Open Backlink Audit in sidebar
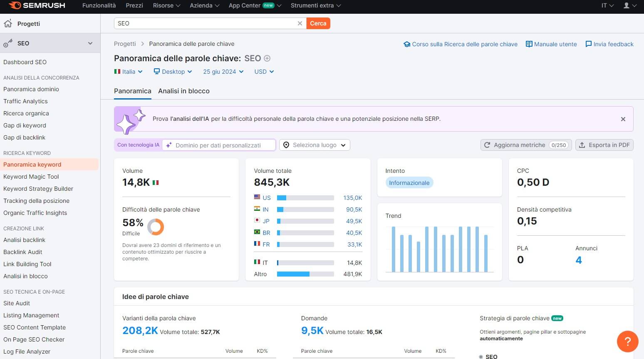 (x=23, y=252)
